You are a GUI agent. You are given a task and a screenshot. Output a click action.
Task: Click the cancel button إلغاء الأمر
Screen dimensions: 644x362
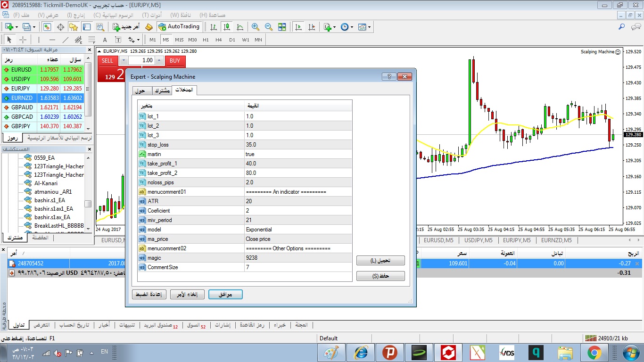(187, 295)
